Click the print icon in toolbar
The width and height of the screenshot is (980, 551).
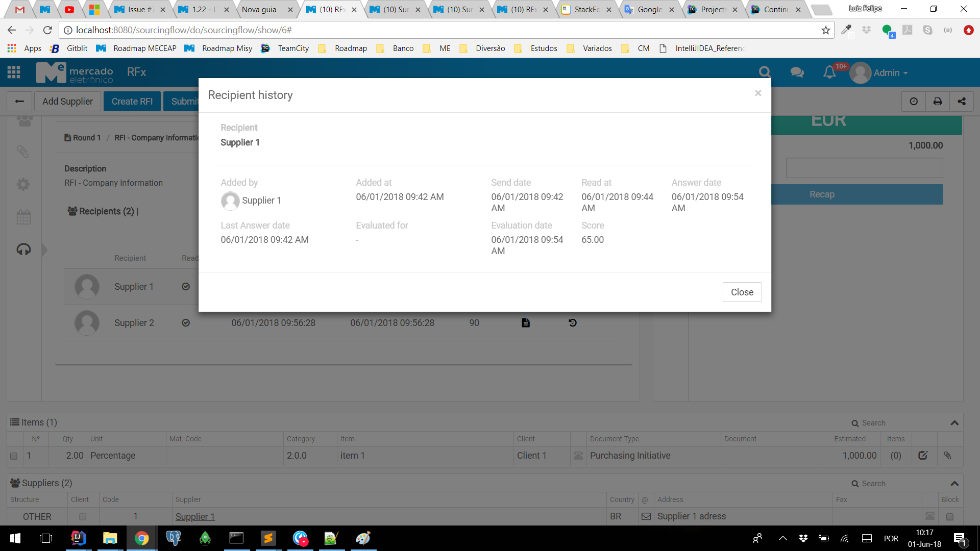[938, 102]
